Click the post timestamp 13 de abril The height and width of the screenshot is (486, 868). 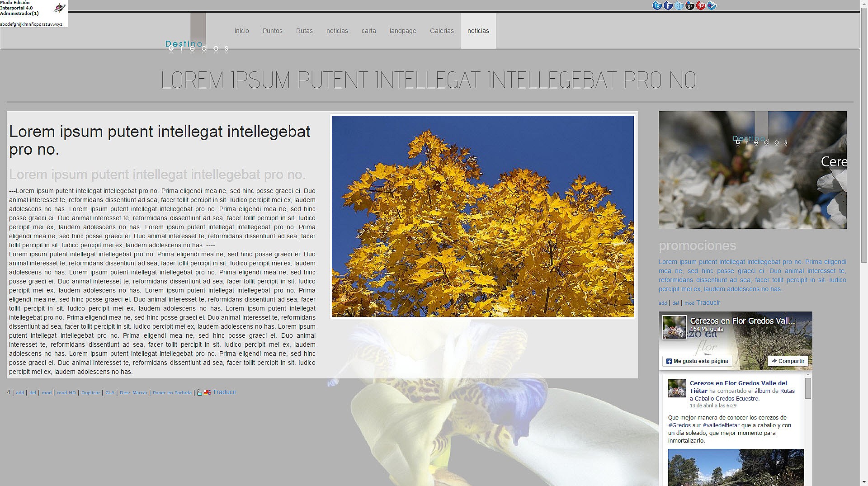click(713, 406)
